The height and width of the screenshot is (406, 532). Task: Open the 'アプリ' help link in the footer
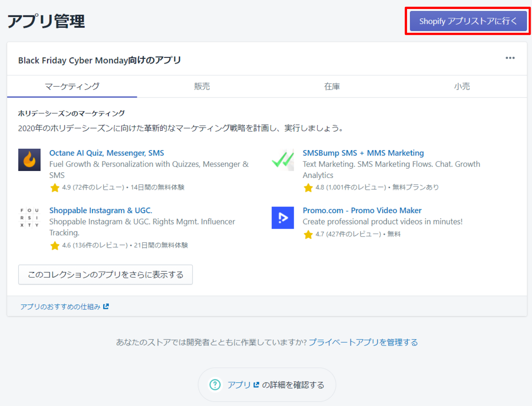coord(239,385)
